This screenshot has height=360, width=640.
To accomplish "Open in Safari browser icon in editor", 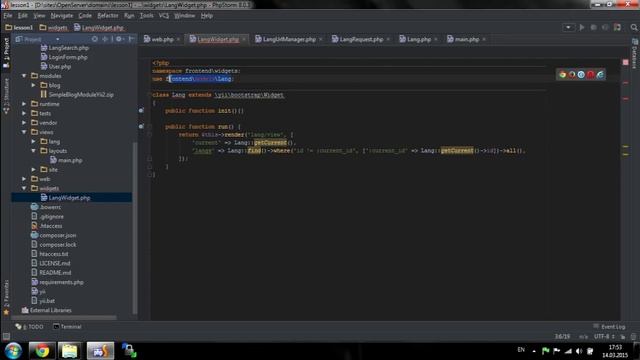I will (x=581, y=75).
